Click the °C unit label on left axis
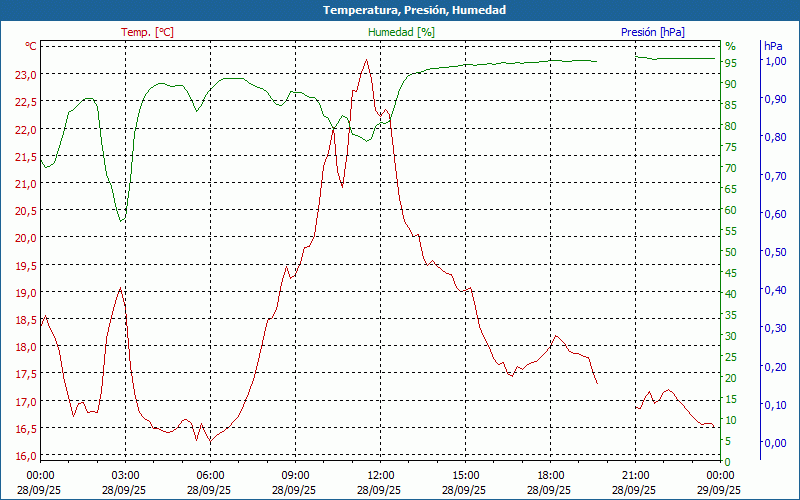800x500 pixels. pos(31,46)
